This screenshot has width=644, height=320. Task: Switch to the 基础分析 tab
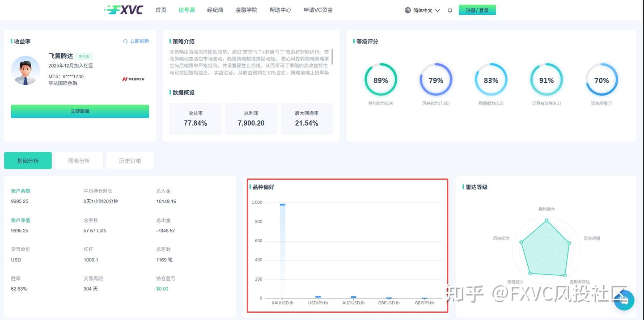(28, 160)
